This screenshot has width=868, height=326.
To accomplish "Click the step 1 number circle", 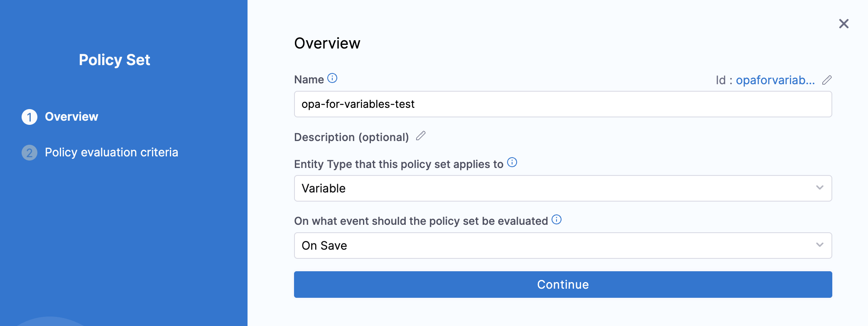I will pyautogui.click(x=29, y=117).
